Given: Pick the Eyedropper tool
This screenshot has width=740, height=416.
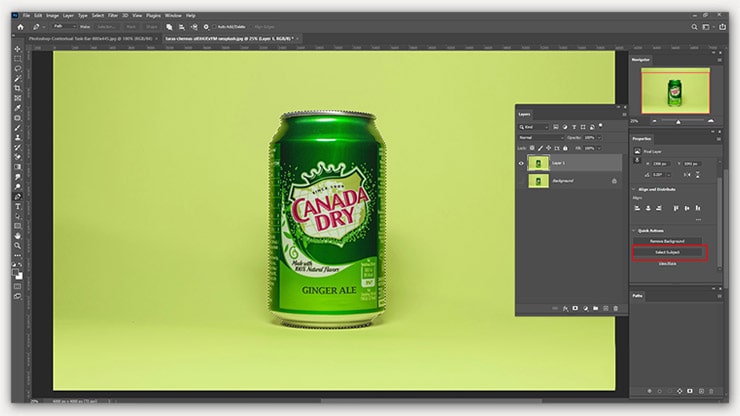Looking at the screenshot, I should [17, 107].
